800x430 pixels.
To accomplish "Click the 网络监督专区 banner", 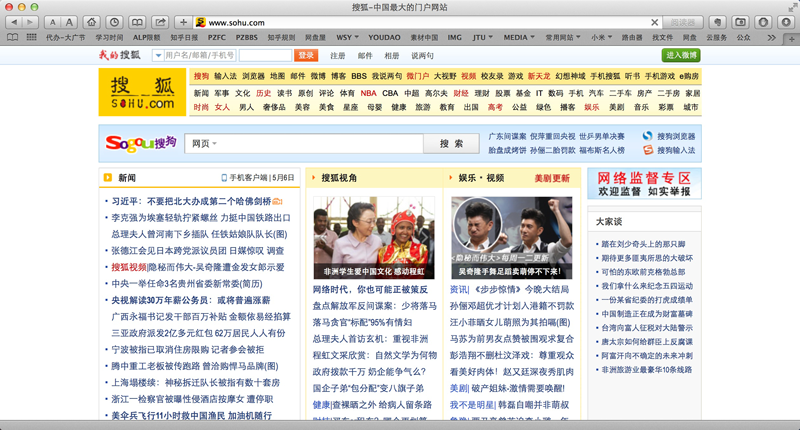I will 644,184.
